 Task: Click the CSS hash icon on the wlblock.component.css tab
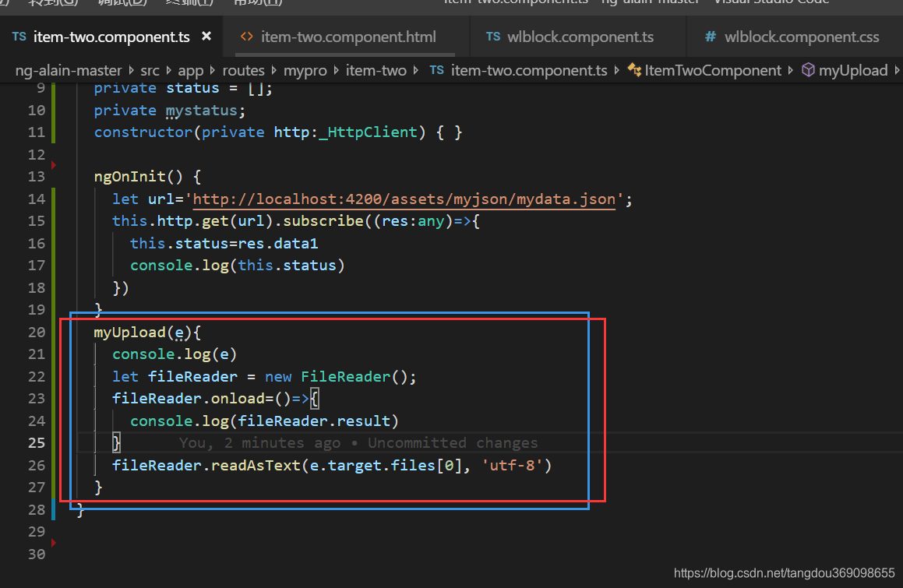[711, 37]
